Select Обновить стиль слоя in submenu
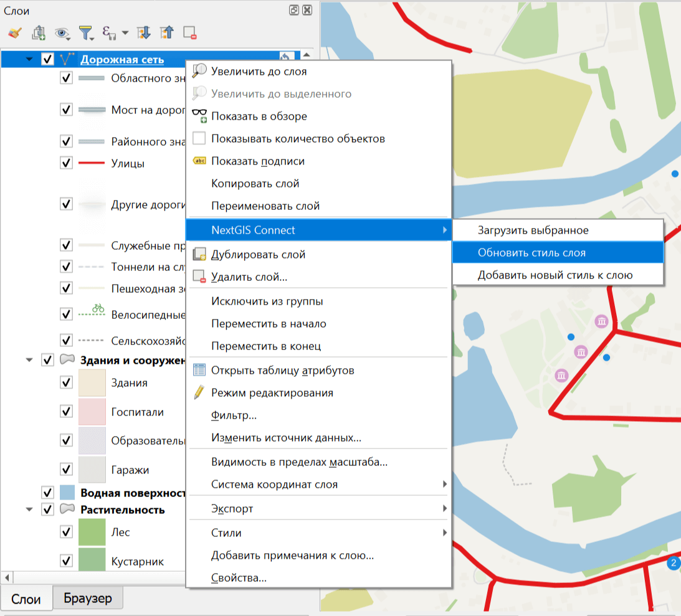Image resolution: width=681 pixels, height=616 pixels. (x=531, y=253)
